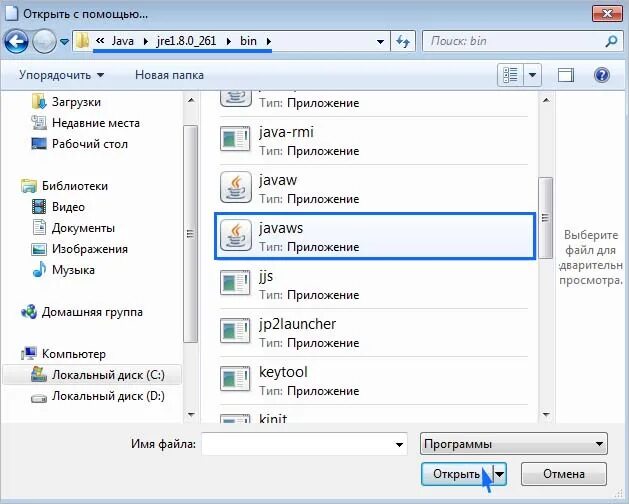Open Загрузки in the navigation pane
Image resolution: width=629 pixels, height=504 pixels.
pyautogui.click(x=76, y=102)
